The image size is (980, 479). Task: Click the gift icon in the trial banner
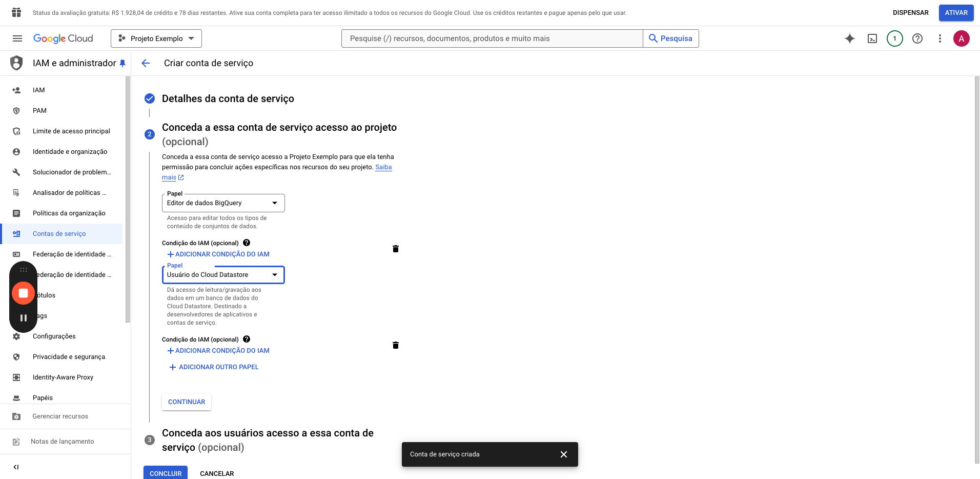point(16,12)
